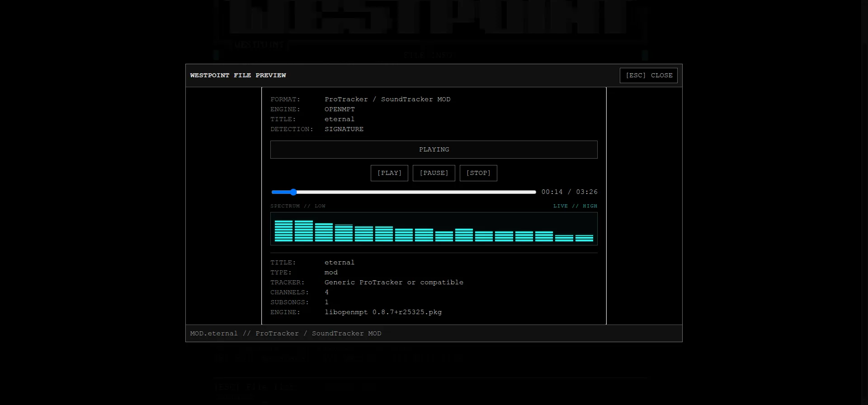The width and height of the screenshot is (868, 405).
Task: Select the 'SPECTRUM // LOW' label
Action: pyautogui.click(x=298, y=206)
